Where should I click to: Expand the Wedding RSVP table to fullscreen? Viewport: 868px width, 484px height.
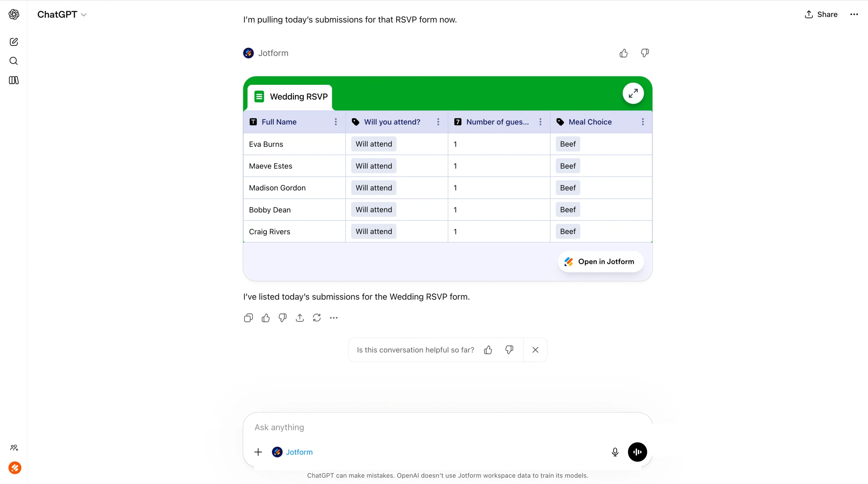pyautogui.click(x=633, y=93)
